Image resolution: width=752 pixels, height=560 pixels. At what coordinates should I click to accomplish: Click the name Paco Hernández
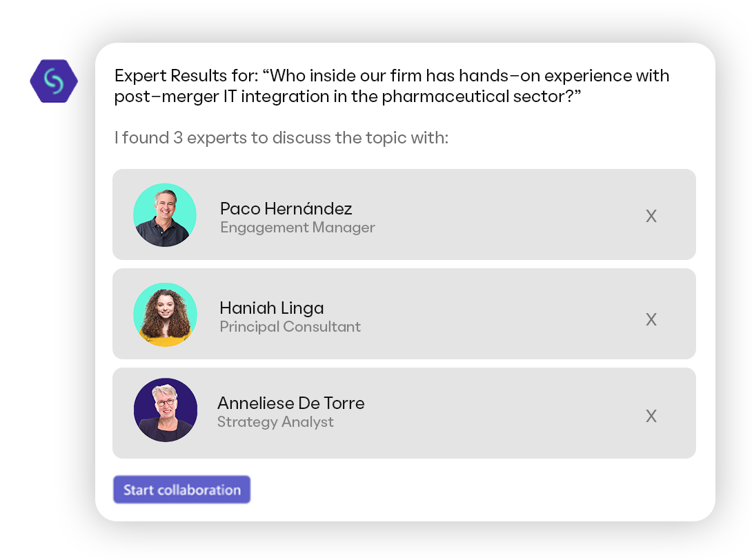tap(286, 208)
